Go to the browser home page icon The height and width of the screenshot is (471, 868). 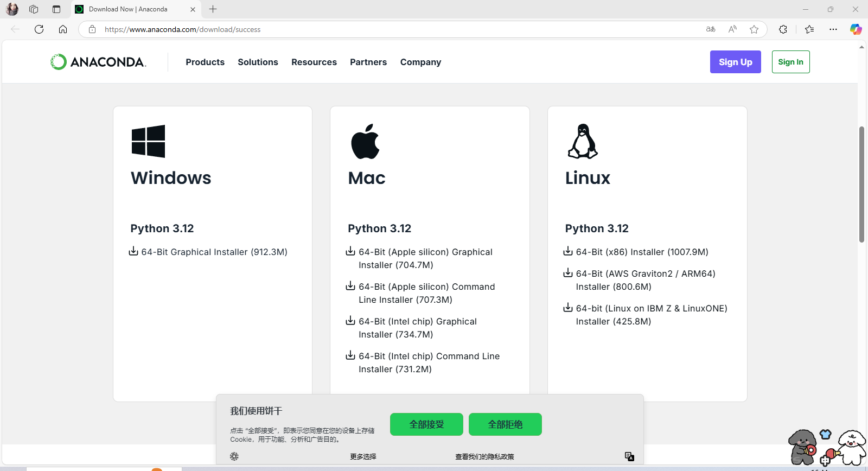(x=63, y=29)
